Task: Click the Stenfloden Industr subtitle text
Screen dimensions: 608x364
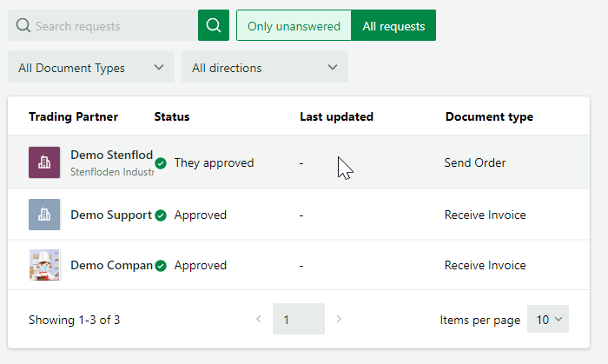Action: coord(112,172)
